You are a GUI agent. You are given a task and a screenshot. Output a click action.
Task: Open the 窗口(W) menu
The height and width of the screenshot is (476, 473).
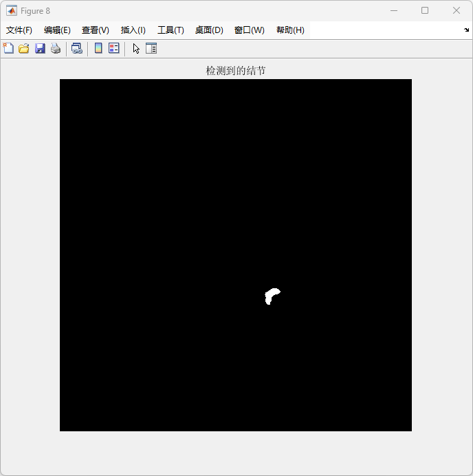click(x=250, y=30)
